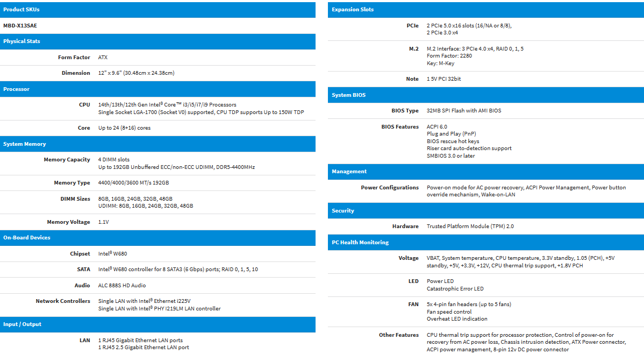The height and width of the screenshot is (354, 644).
Task: Select the BIOS Type label
Action: [405, 111]
